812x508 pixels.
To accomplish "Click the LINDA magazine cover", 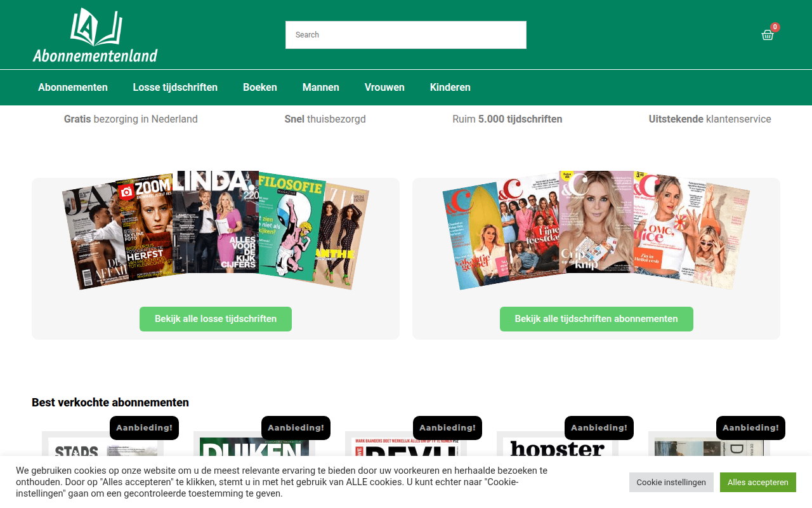I will click(x=216, y=222).
